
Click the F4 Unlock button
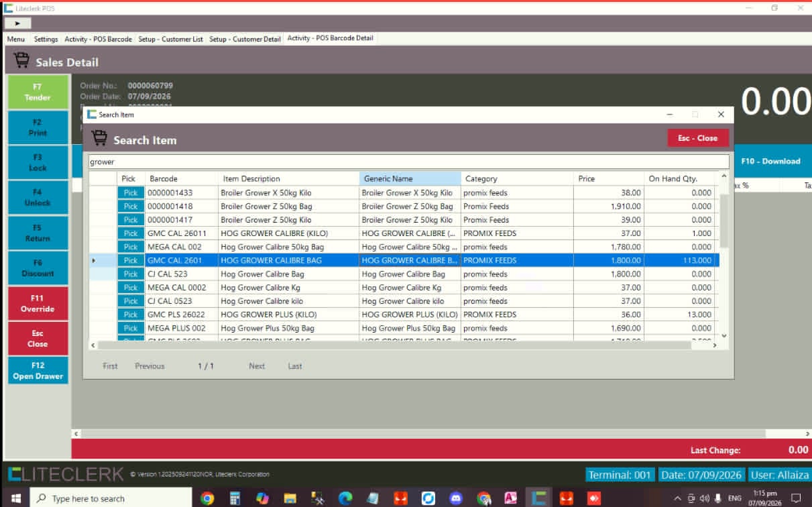(x=38, y=197)
